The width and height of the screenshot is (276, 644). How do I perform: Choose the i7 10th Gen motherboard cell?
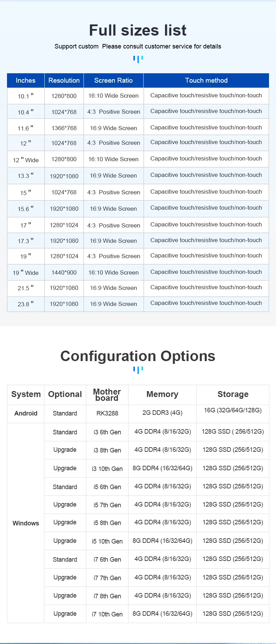[x=107, y=614]
